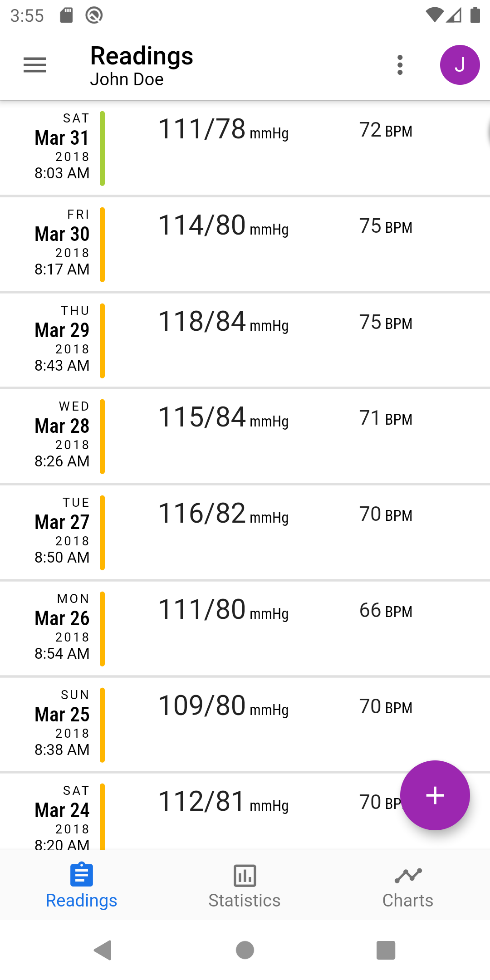Tap the Readings clipboard icon
Screen dimensions: 490x980
tap(82, 875)
